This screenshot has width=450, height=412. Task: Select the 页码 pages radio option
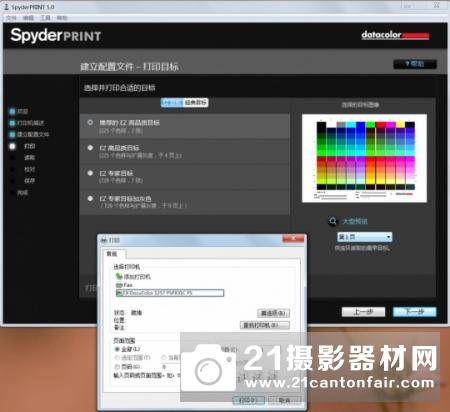(117, 366)
